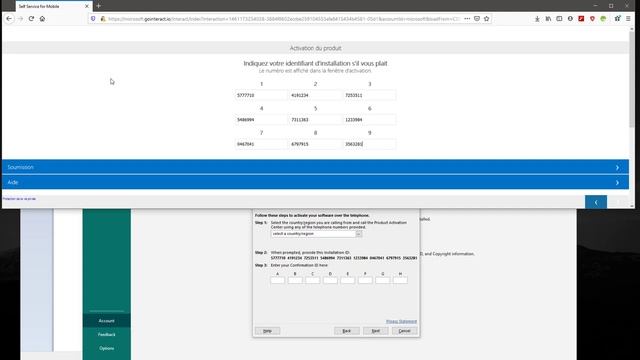
Task: Click the Save to Pocket icon
Action: click(477, 19)
